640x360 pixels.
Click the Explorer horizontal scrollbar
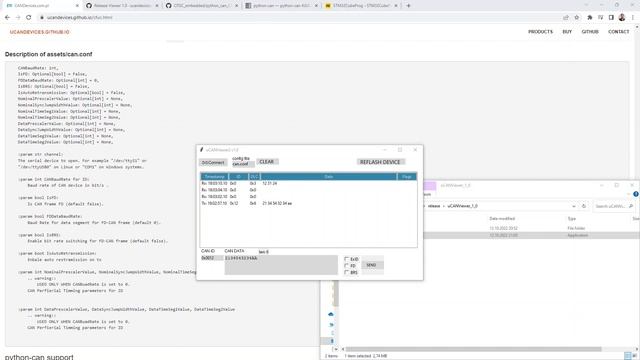click(x=473, y=349)
